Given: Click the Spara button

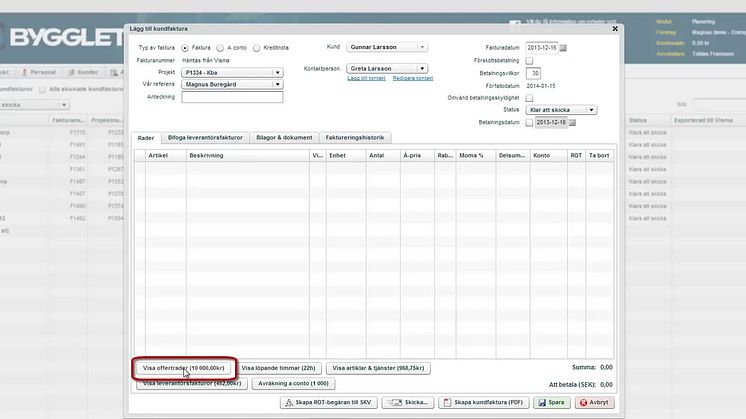Looking at the screenshot, I should pos(552,402).
